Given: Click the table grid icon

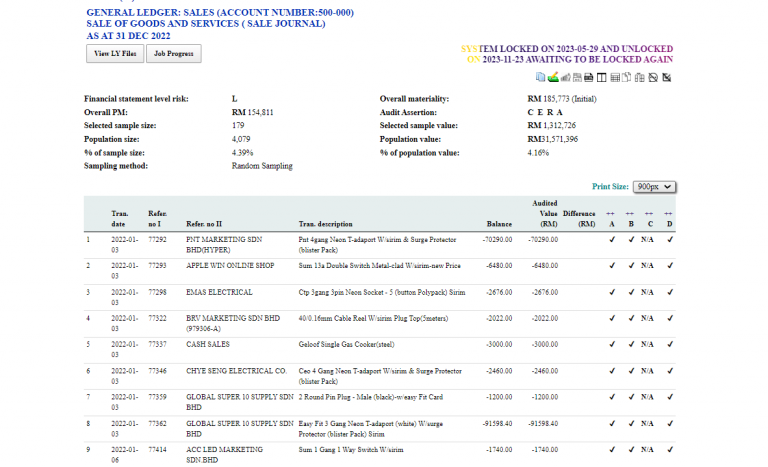Looking at the screenshot, I should click(615, 77).
